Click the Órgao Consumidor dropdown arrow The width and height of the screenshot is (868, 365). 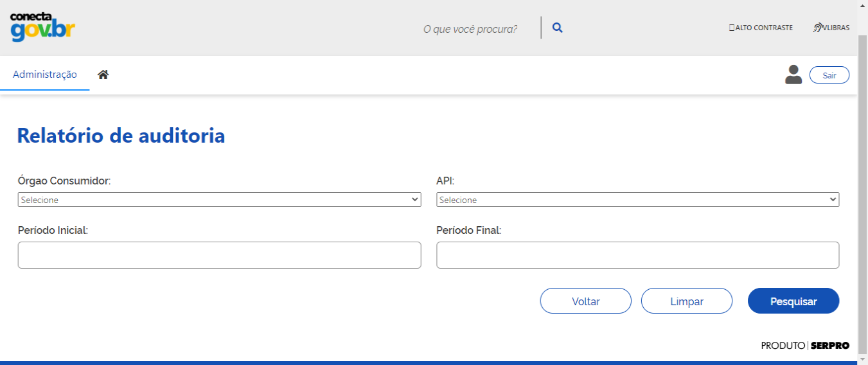coord(415,200)
